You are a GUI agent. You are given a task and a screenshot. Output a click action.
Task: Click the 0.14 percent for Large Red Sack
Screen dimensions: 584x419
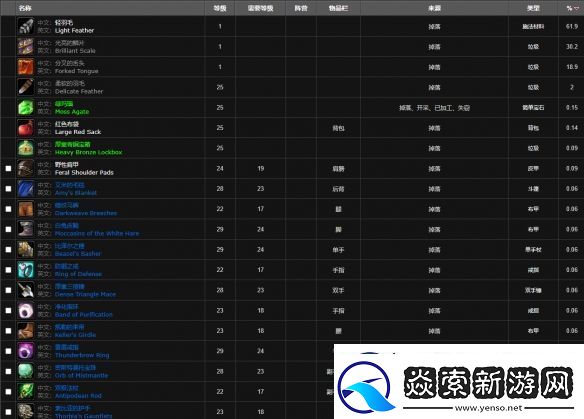tap(572, 128)
